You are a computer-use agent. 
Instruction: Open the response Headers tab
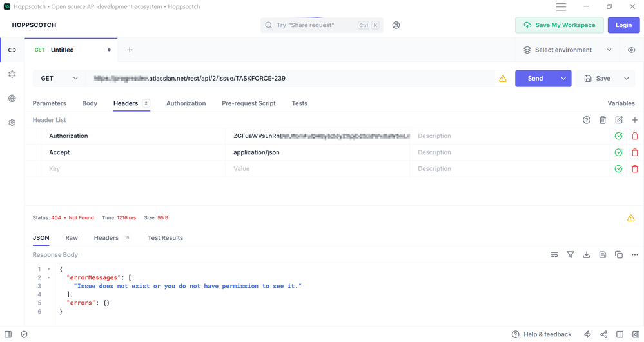tap(112, 238)
